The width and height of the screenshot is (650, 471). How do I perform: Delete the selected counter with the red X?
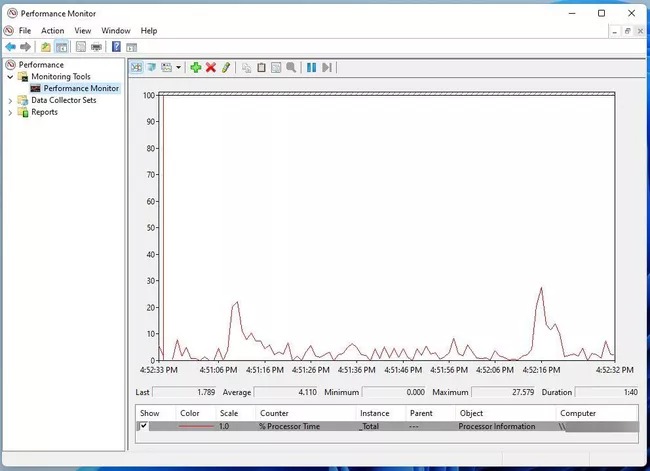click(x=211, y=67)
